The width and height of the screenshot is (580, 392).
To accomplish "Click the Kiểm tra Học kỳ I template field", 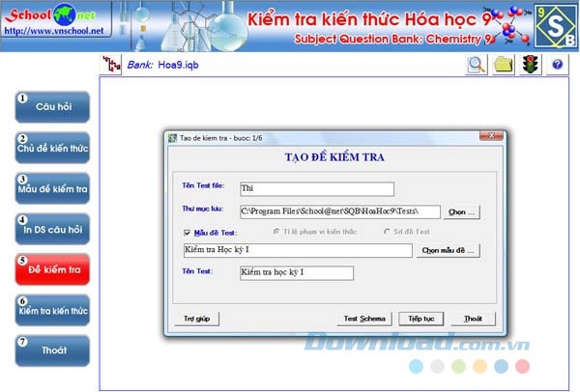I will click(298, 250).
